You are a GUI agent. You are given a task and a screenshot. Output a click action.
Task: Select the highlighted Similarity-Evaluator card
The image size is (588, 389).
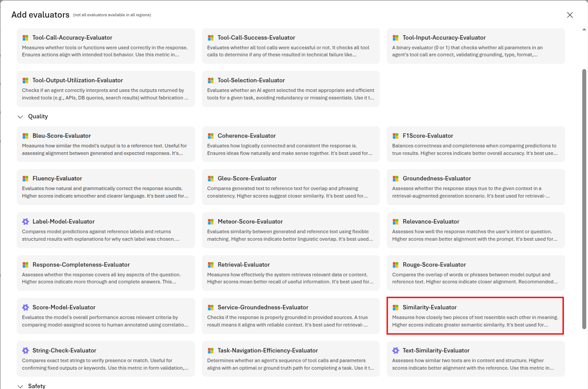point(475,316)
